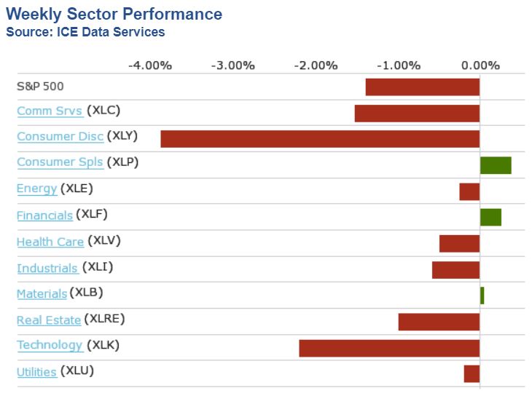Click the red Comm Srvs bar
This screenshot has height=412, width=532.
(x=417, y=114)
